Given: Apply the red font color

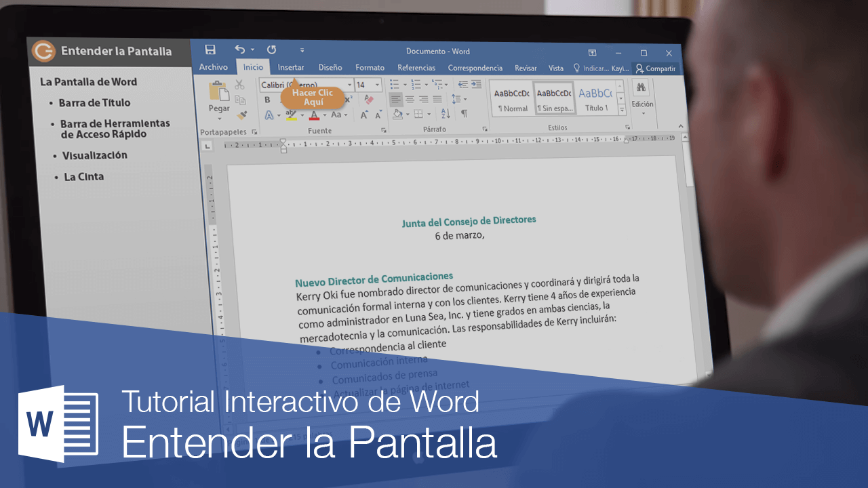Looking at the screenshot, I should [313, 115].
